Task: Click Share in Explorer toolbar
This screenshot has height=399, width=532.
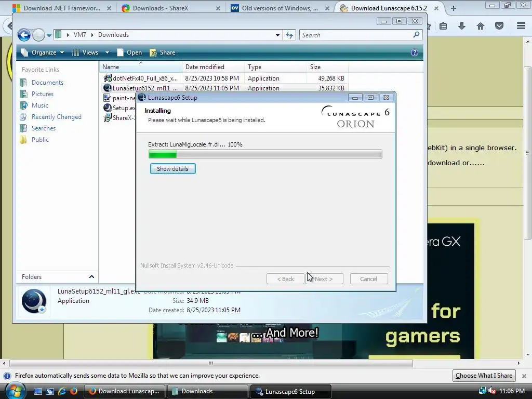Action: [x=163, y=52]
